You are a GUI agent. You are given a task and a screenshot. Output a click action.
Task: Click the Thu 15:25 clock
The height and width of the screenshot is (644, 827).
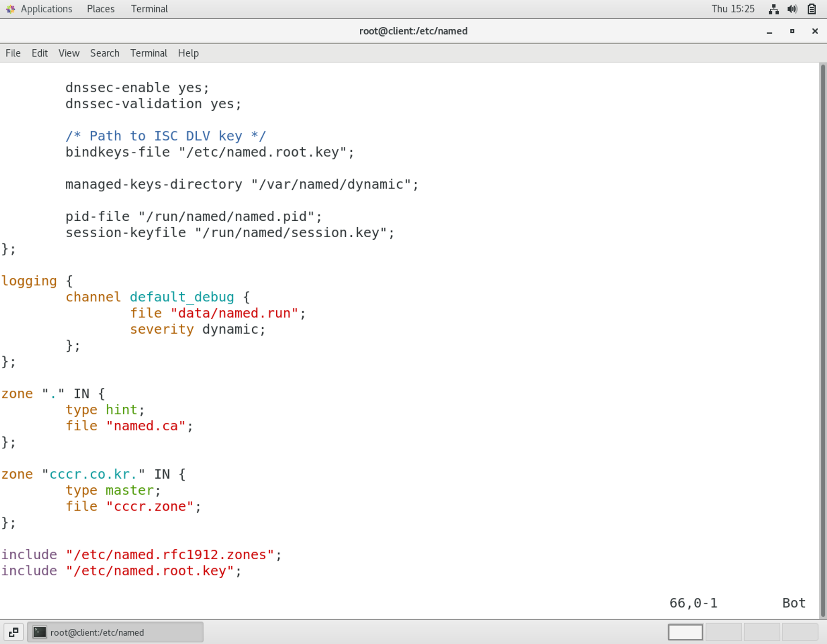click(733, 9)
